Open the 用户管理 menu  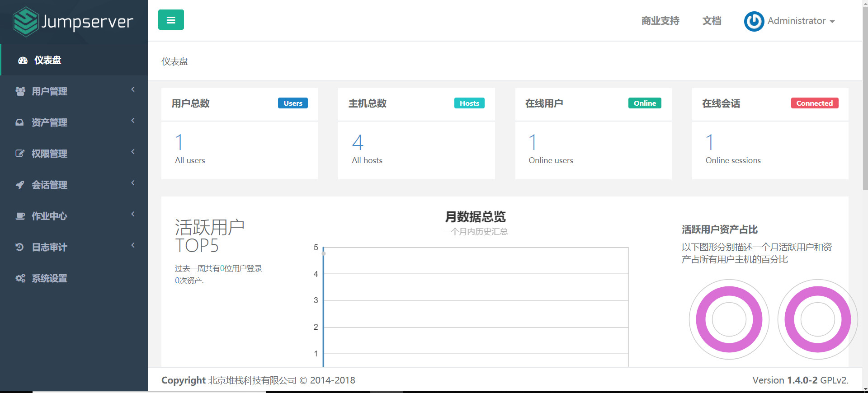click(x=74, y=91)
